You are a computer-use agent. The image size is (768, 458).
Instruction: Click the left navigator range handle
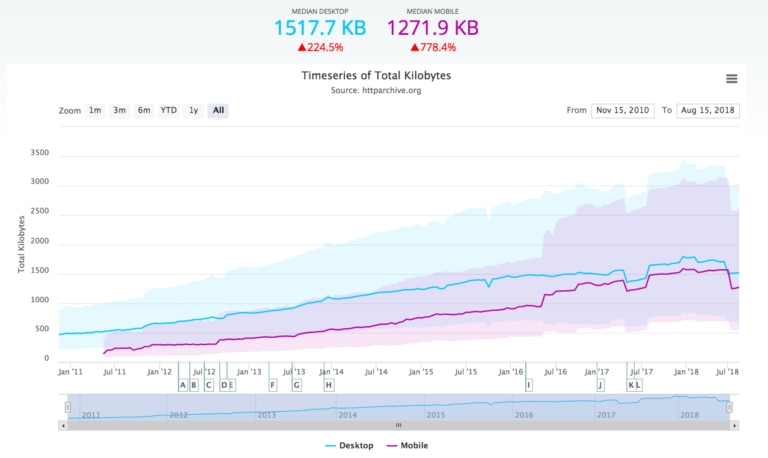pyautogui.click(x=68, y=407)
